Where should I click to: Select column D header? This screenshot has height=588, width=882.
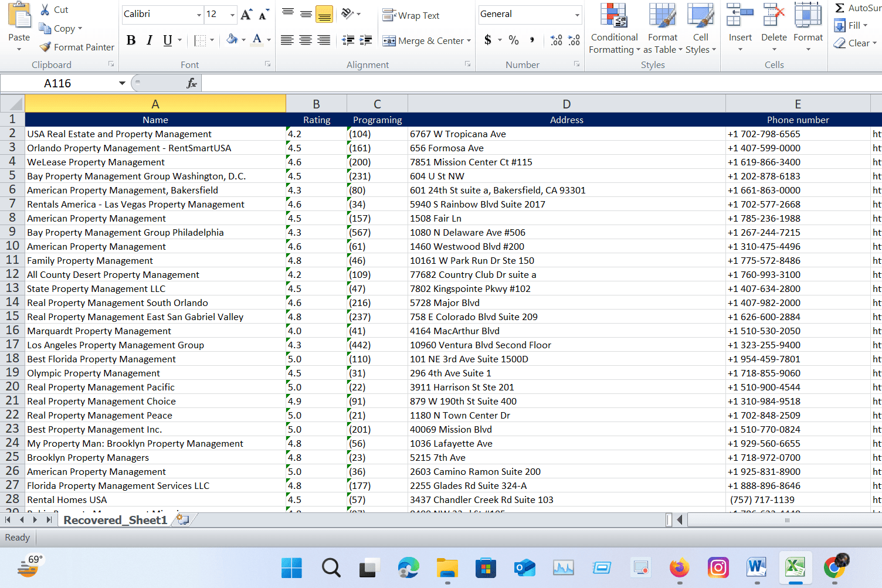[x=566, y=104]
